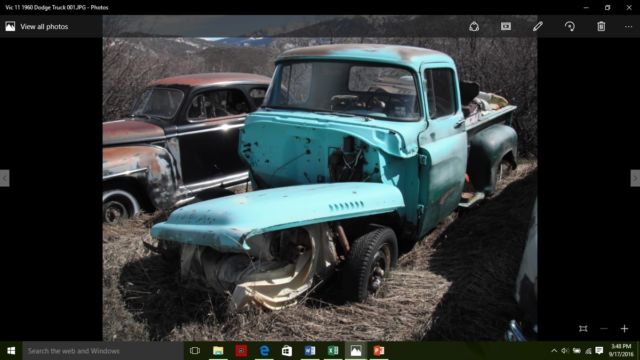The image size is (640, 360).
Task: Minimize the Photos window
Action: (x=586, y=7)
